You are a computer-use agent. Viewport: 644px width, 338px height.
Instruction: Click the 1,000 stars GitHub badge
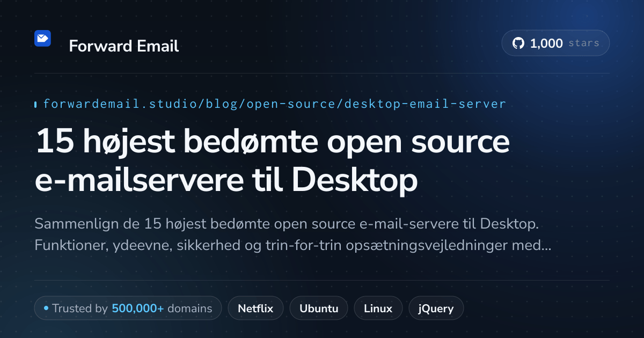click(555, 43)
